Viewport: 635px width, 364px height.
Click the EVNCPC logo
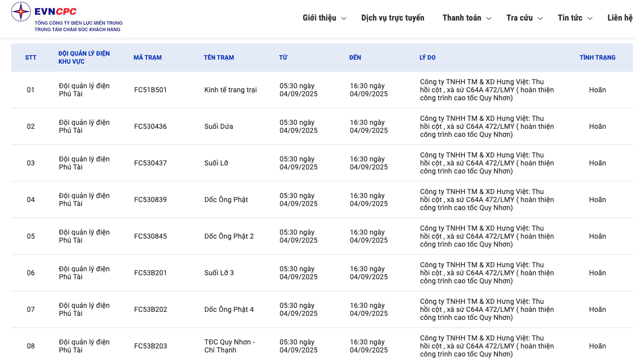coord(67,18)
